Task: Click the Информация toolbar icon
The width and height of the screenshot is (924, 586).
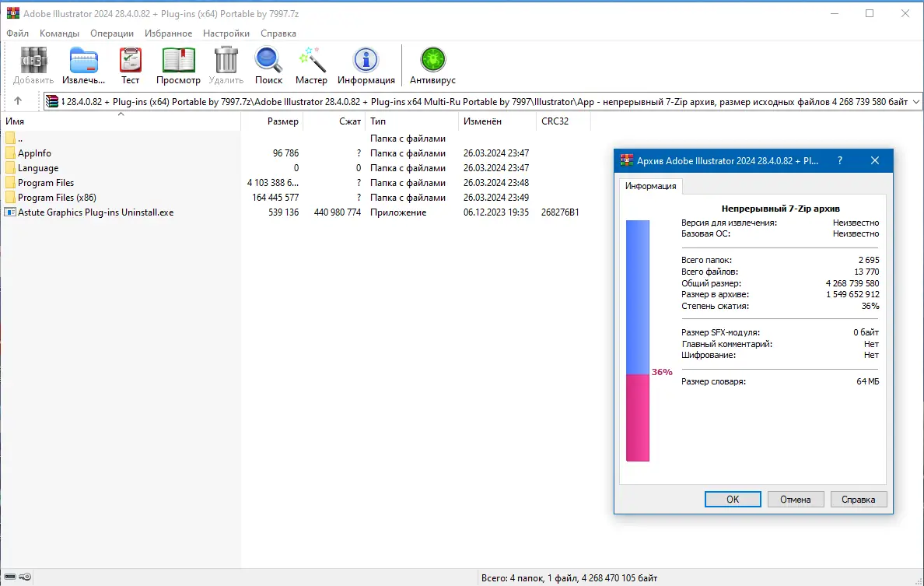Action: [366, 60]
